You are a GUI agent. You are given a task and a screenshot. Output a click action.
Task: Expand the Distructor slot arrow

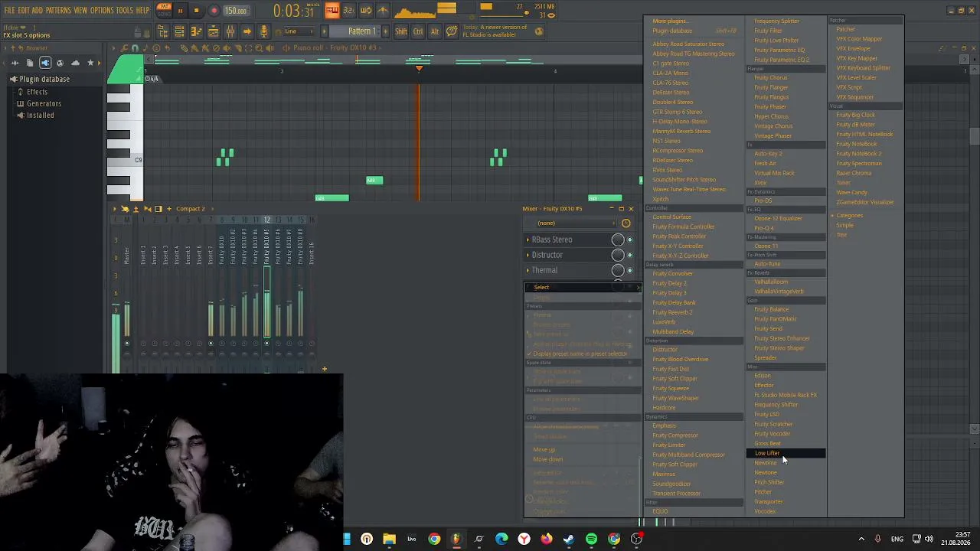528,255
